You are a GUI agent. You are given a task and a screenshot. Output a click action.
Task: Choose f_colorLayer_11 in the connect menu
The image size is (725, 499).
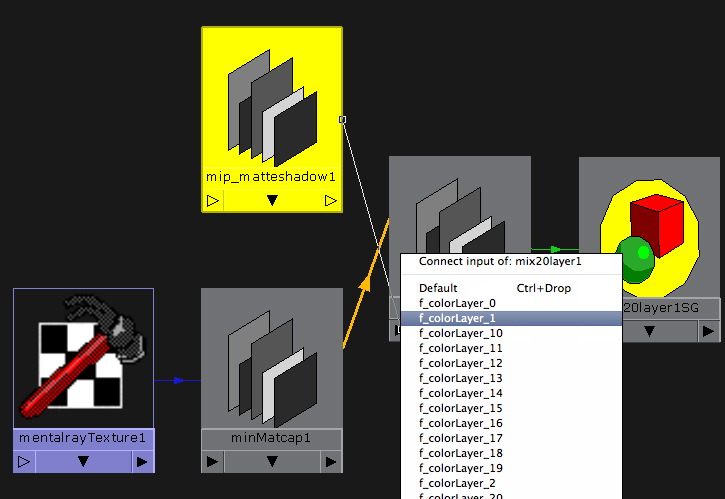click(511, 348)
